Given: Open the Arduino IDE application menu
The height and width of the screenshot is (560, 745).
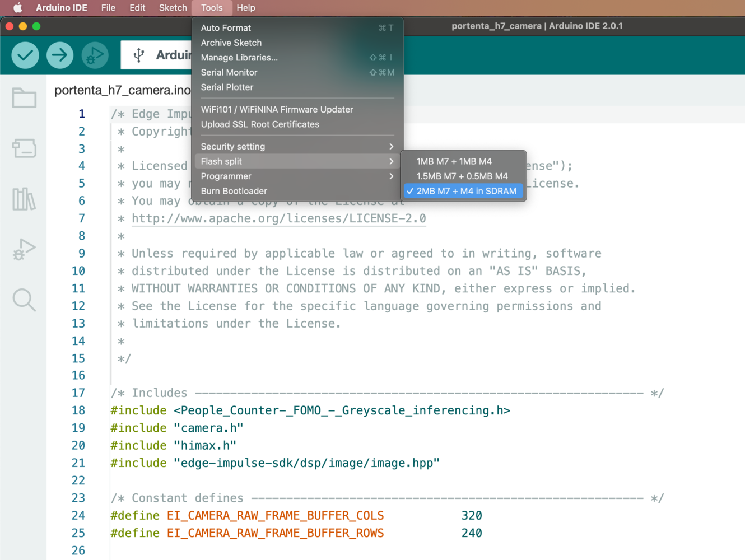Looking at the screenshot, I should (x=62, y=8).
